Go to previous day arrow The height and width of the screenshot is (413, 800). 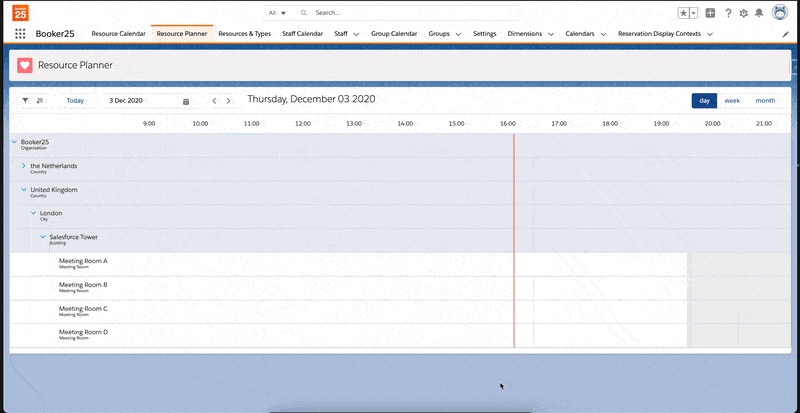click(x=214, y=101)
